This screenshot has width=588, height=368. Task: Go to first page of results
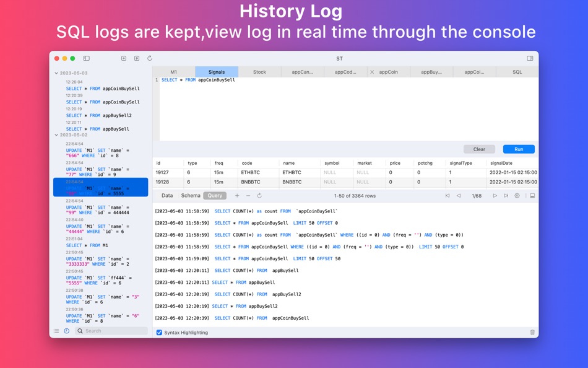pos(447,196)
